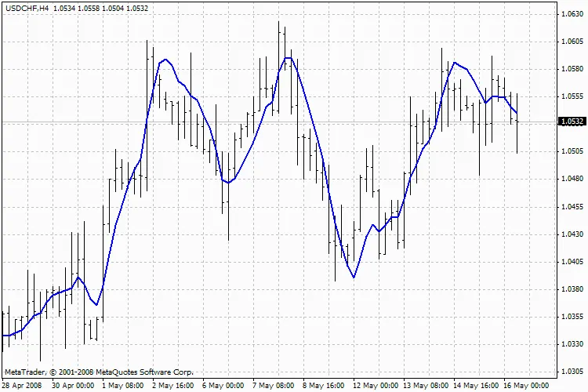Image resolution: width=588 pixels, height=392 pixels.
Task: Select the 13 May 08:00 time label
Action: click(426, 386)
